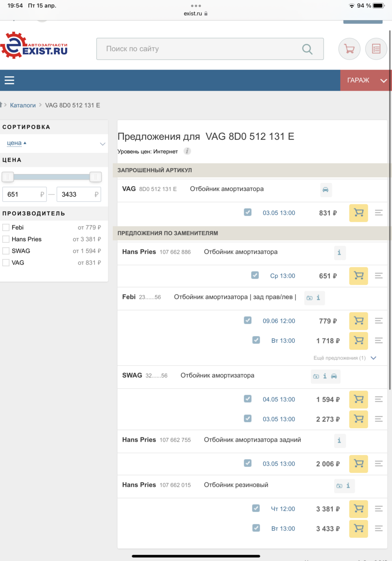Expand 'Ещё предложения (1)' for Febi

345,358
